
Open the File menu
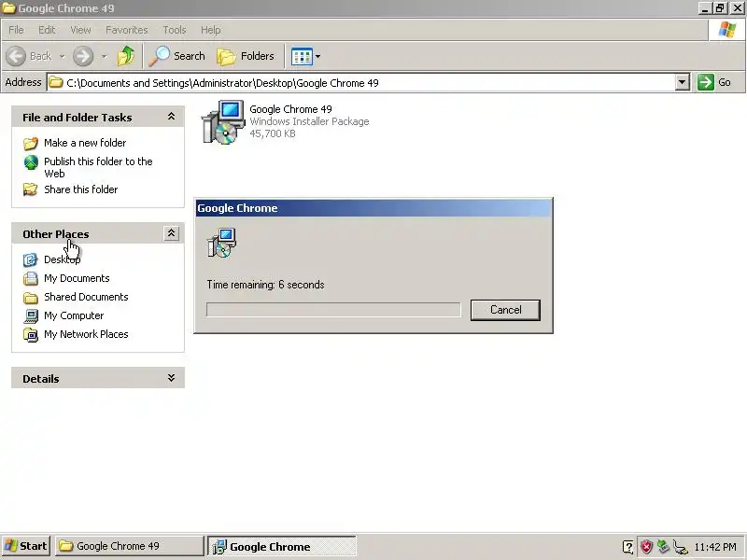point(16,30)
